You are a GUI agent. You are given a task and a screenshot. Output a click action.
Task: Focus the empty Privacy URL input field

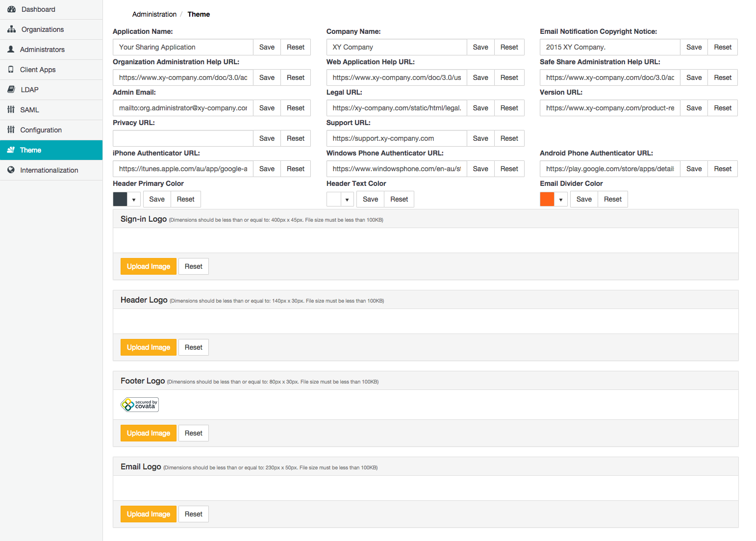click(183, 138)
